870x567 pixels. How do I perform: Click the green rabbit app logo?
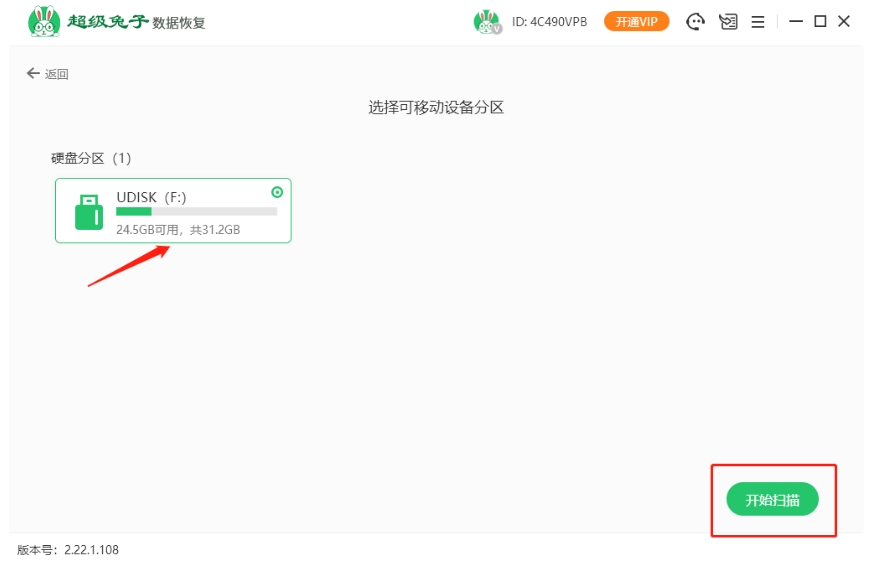coord(43,21)
